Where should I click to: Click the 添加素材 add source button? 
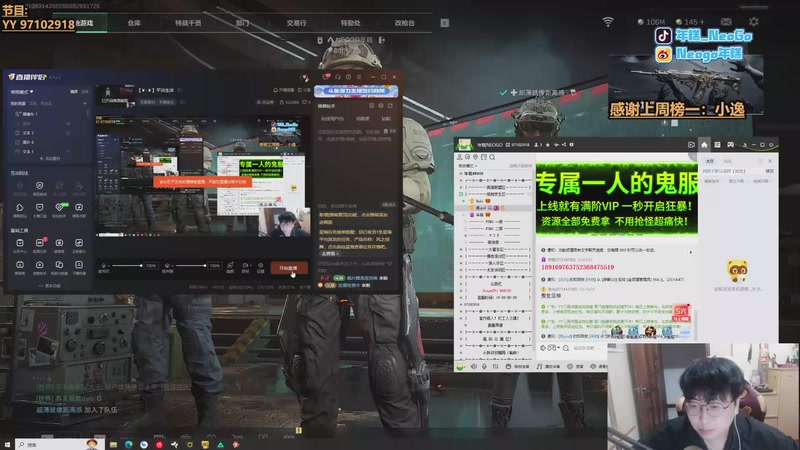pos(49,159)
